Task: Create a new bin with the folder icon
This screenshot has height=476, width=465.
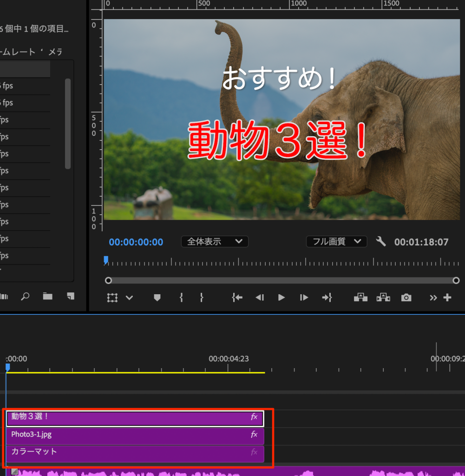Action: (x=48, y=296)
